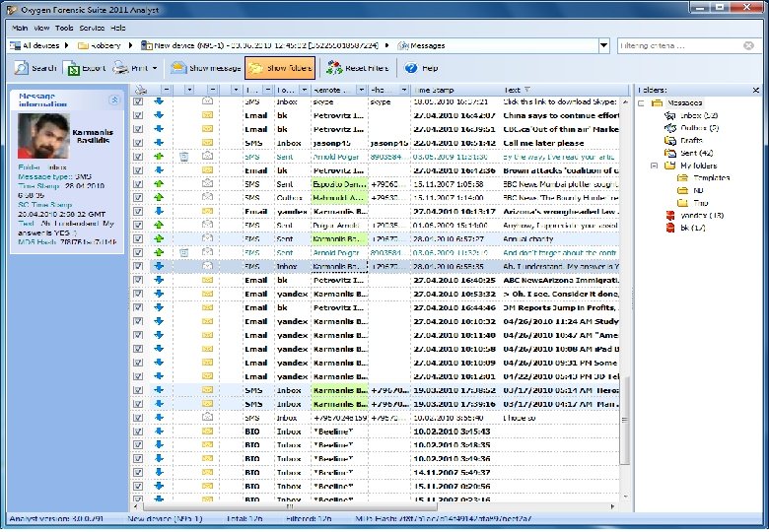Screen dimensions: 769x532
Task: Toggle the Show message button
Action: point(205,68)
